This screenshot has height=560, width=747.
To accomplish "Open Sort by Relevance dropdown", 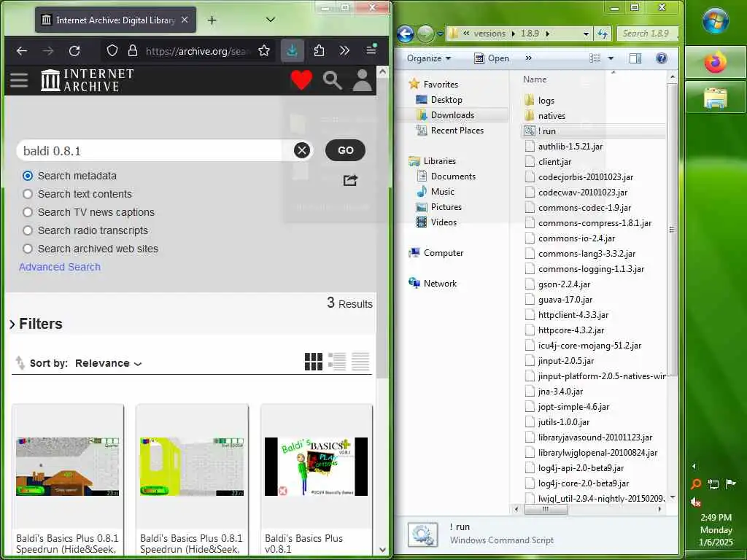I will pyautogui.click(x=109, y=363).
